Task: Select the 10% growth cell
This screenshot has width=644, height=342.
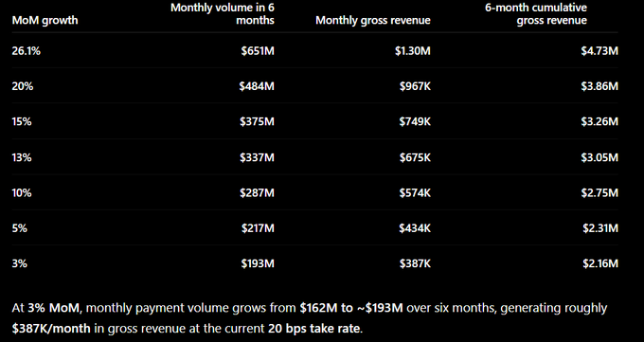Action: (22, 192)
